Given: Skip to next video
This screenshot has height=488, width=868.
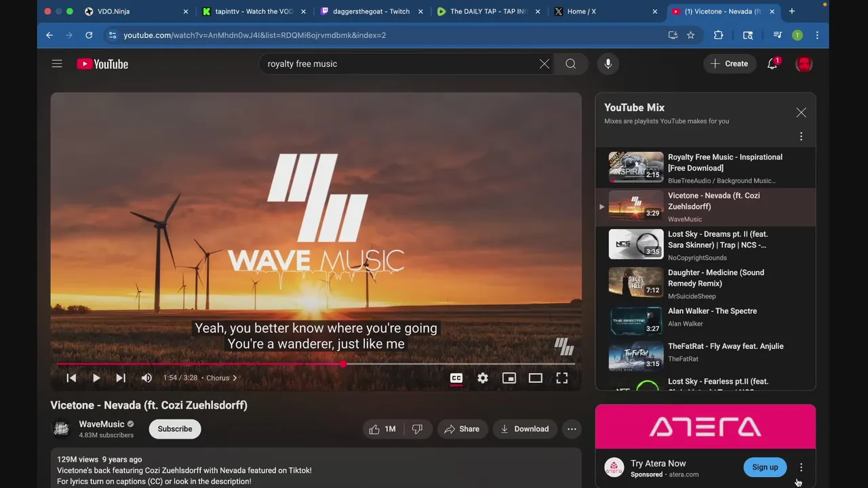Looking at the screenshot, I should point(121,378).
